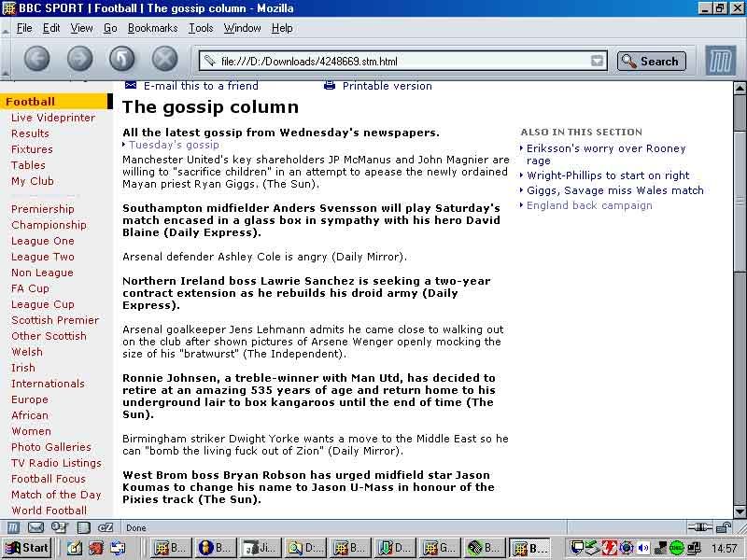Open the File menu
This screenshot has height=560, width=747.
click(x=24, y=28)
